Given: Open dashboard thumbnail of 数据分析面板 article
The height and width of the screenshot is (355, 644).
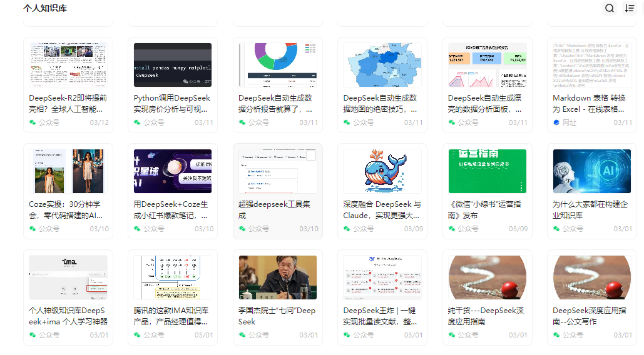Looking at the screenshot, I should pyautogui.click(x=487, y=65).
